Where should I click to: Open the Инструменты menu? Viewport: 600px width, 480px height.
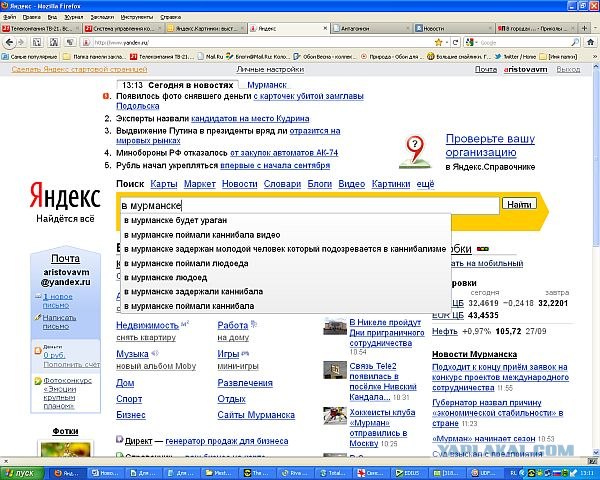[x=137, y=17]
